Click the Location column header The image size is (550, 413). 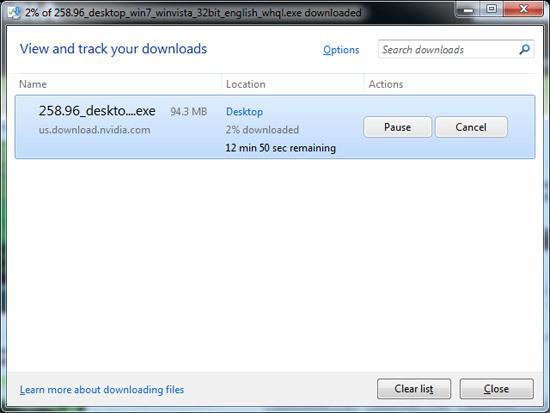pos(246,84)
